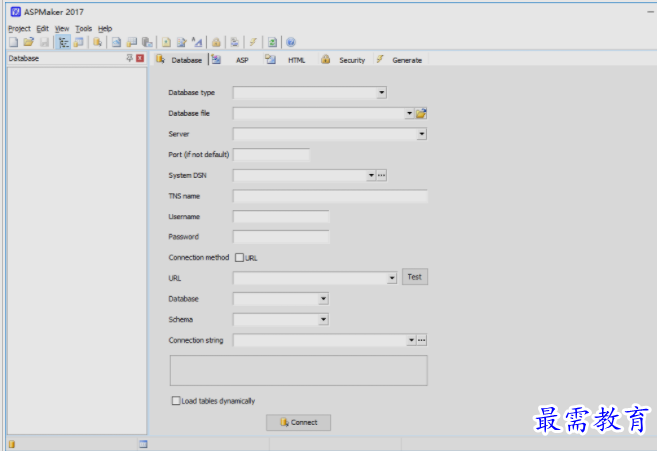Close the Database side panel with red X

[140, 58]
